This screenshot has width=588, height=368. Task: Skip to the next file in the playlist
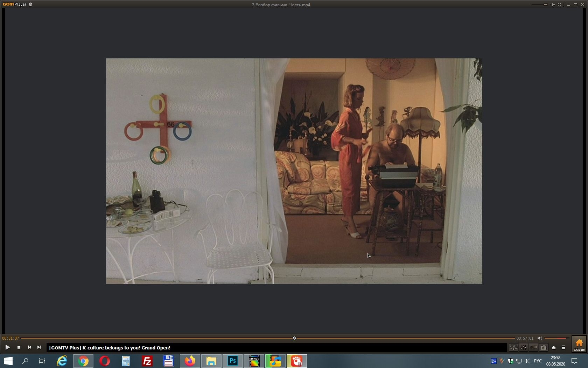pyautogui.click(x=39, y=347)
